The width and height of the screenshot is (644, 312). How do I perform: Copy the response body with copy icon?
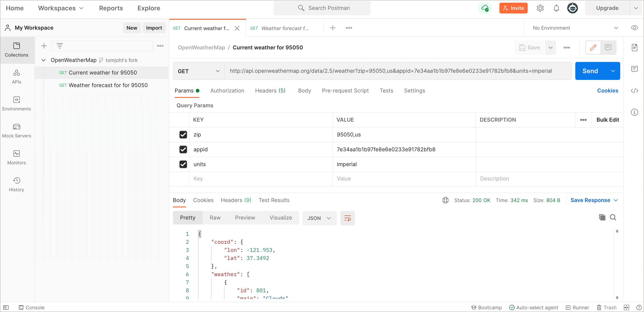(602, 217)
